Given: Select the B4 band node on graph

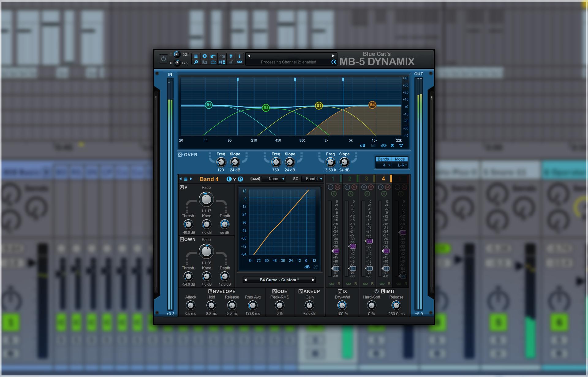Looking at the screenshot, I should (x=372, y=105).
